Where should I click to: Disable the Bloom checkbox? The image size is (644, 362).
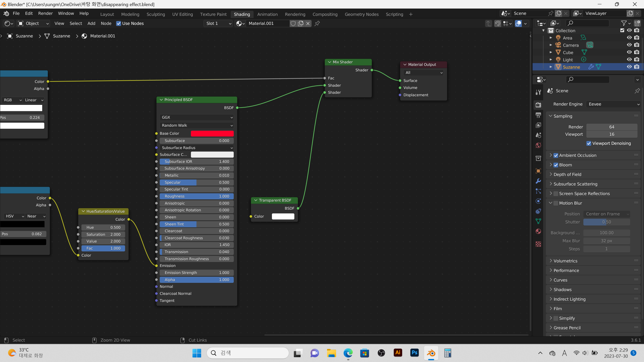click(556, 165)
